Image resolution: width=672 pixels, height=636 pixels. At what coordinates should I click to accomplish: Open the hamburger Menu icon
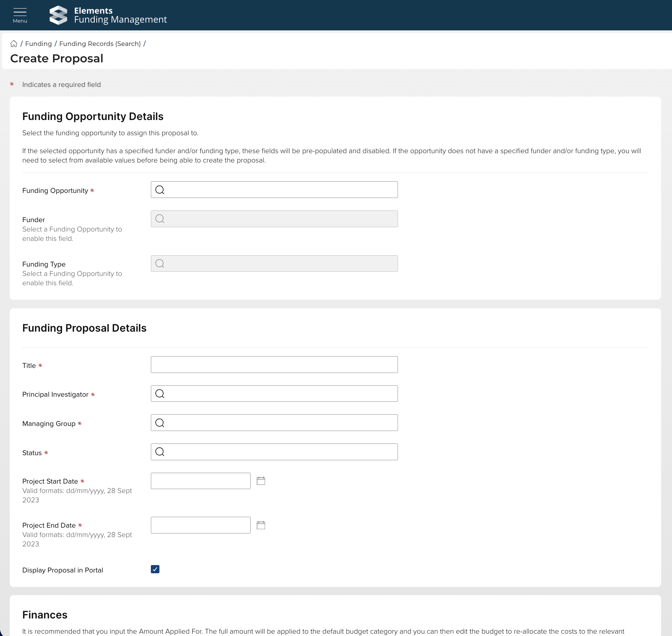pos(20,15)
